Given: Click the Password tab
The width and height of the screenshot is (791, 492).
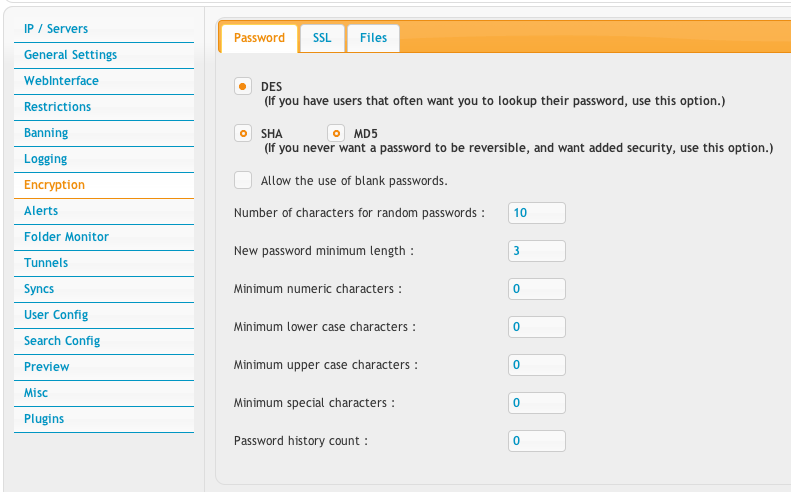Looking at the screenshot, I should coord(259,38).
